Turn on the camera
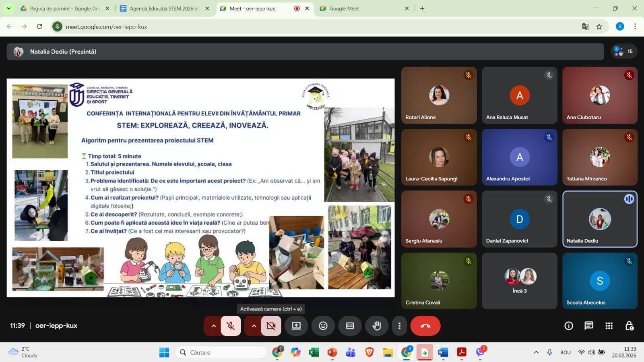 271,326
